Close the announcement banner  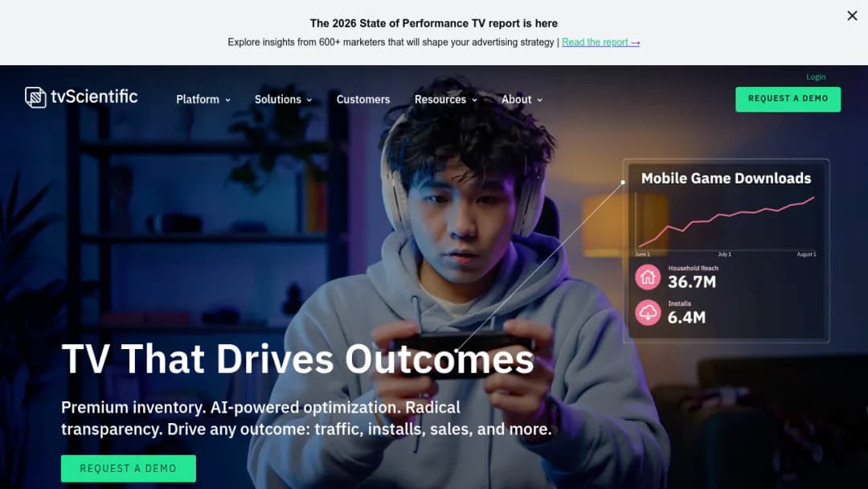coord(852,16)
